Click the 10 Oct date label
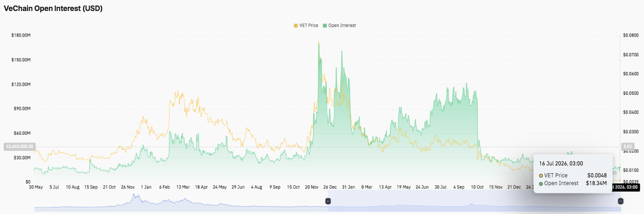644x214 pixels. [x=477, y=187]
